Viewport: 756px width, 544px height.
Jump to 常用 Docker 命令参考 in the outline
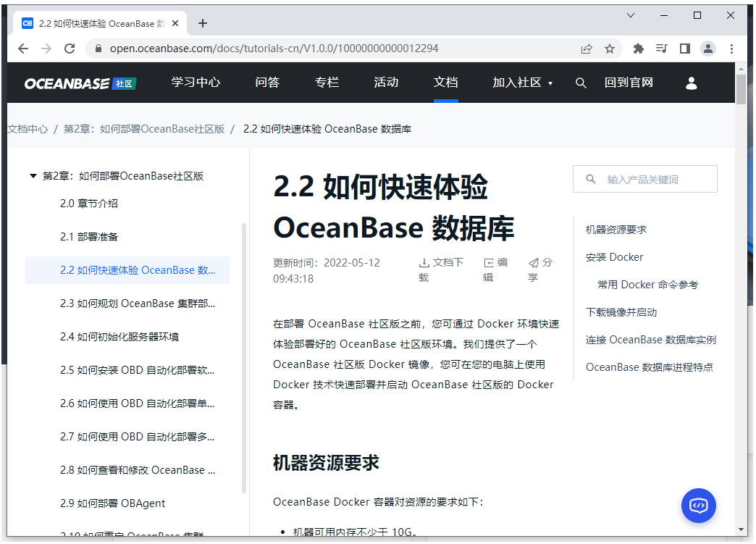tap(647, 285)
